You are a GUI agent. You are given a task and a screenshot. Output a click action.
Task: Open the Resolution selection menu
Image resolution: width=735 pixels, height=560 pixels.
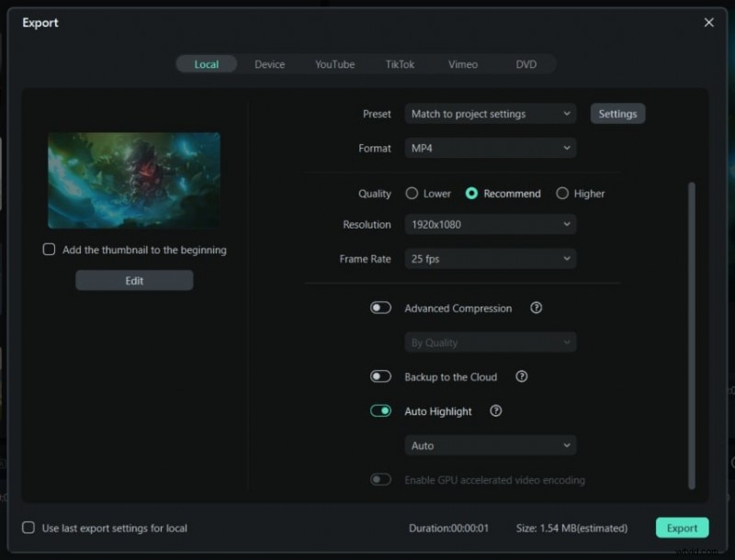tap(490, 224)
